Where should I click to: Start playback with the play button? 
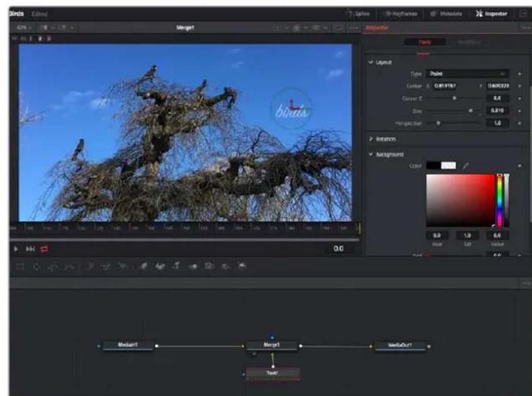(16, 249)
